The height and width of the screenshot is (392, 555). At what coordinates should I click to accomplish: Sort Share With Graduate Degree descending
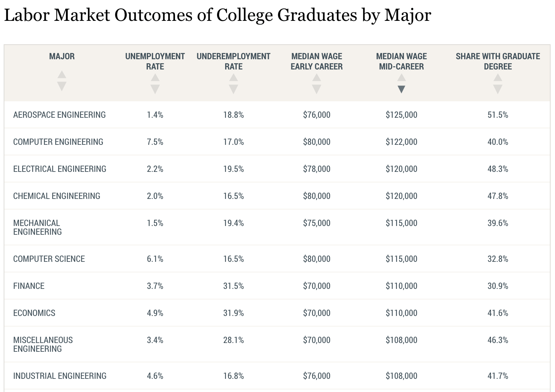[498, 90]
